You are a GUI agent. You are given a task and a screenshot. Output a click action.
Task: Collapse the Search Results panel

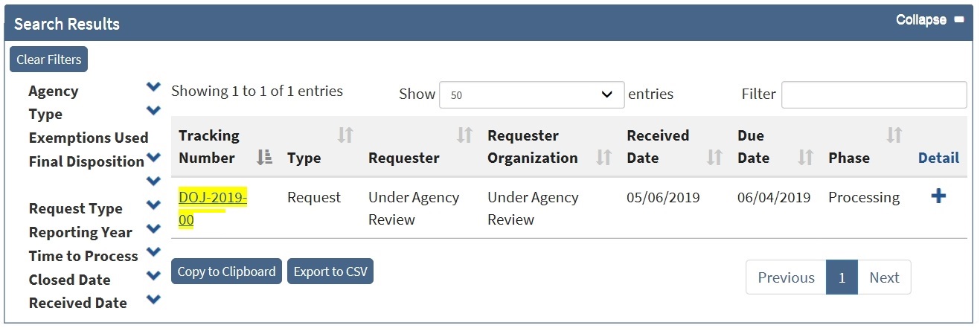pos(929,20)
